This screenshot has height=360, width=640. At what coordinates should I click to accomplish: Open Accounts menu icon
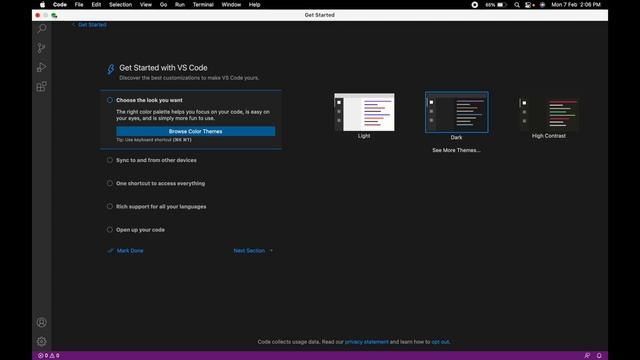click(x=42, y=322)
